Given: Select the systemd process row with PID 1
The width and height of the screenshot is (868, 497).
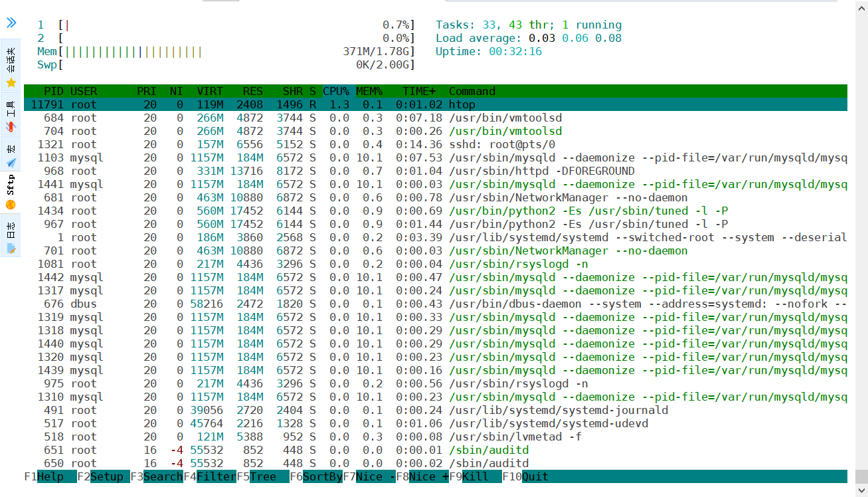Looking at the screenshot, I should [436, 237].
